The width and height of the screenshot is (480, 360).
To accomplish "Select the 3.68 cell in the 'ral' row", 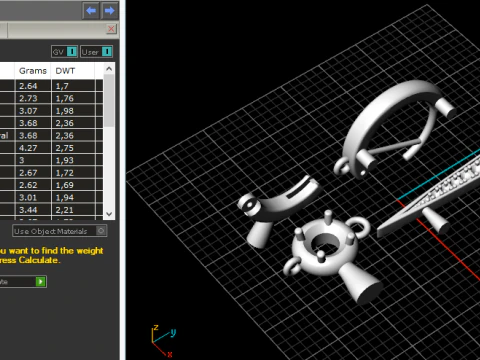I will coord(33,136).
